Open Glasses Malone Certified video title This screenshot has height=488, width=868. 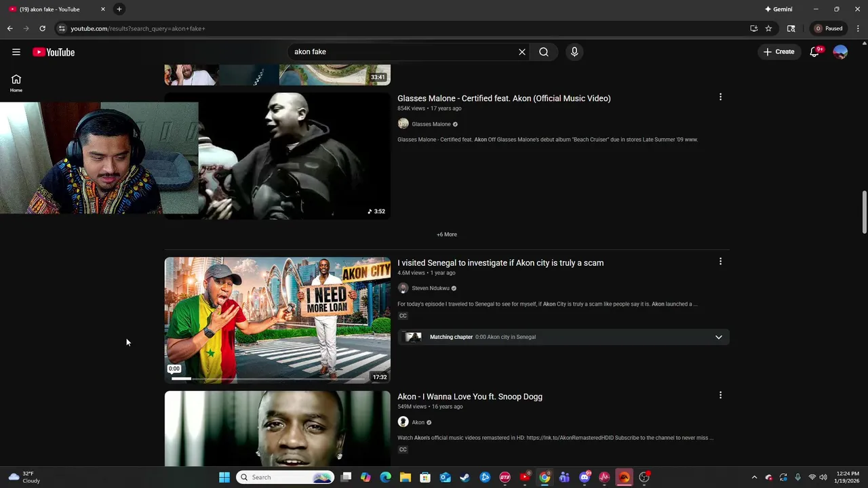pos(504,98)
